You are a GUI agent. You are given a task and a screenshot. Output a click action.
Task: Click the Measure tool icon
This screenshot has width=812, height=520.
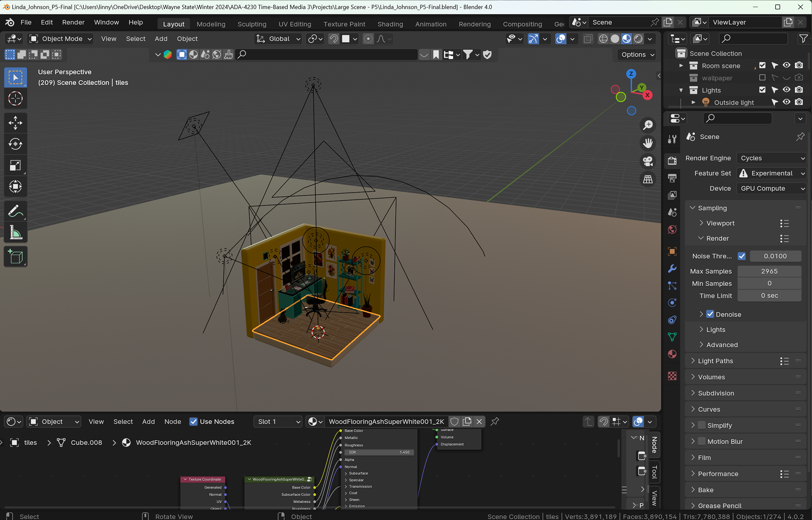(x=15, y=233)
